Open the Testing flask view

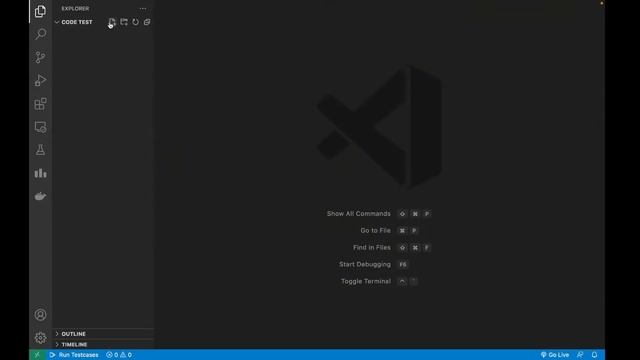[x=40, y=150]
